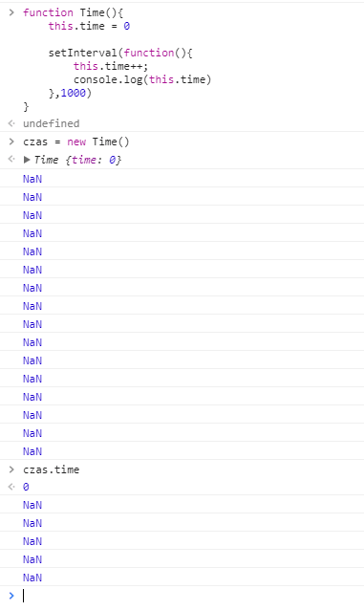Click the 'this.time = 0' code line
The width and height of the screenshot is (364, 611).
(x=89, y=26)
